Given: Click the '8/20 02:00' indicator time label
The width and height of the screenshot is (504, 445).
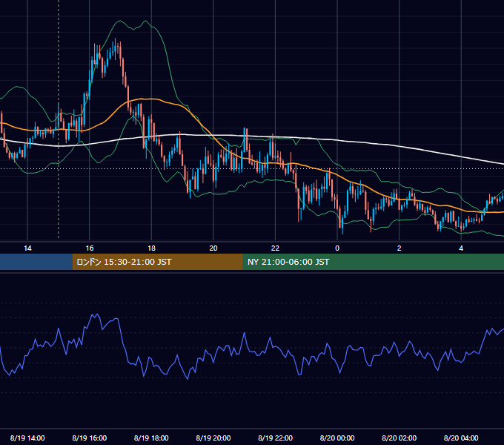Looking at the screenshot, I should 399,438.
